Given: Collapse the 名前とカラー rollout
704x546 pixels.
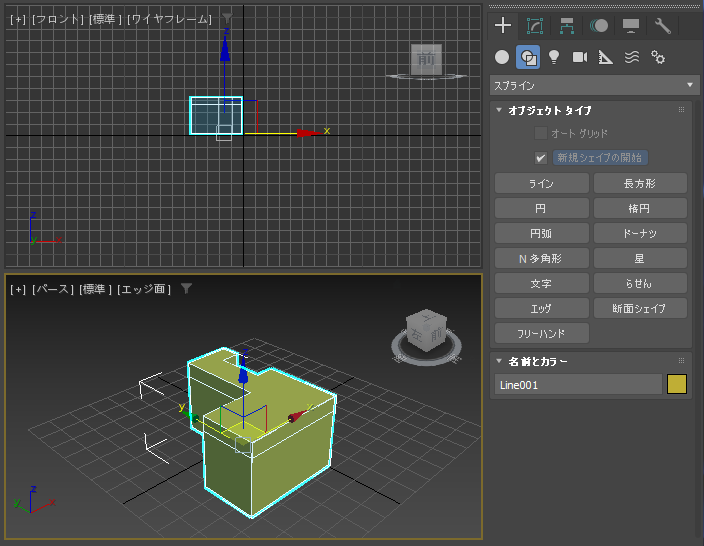Looking at the screenshot, I should click(499, 361).
